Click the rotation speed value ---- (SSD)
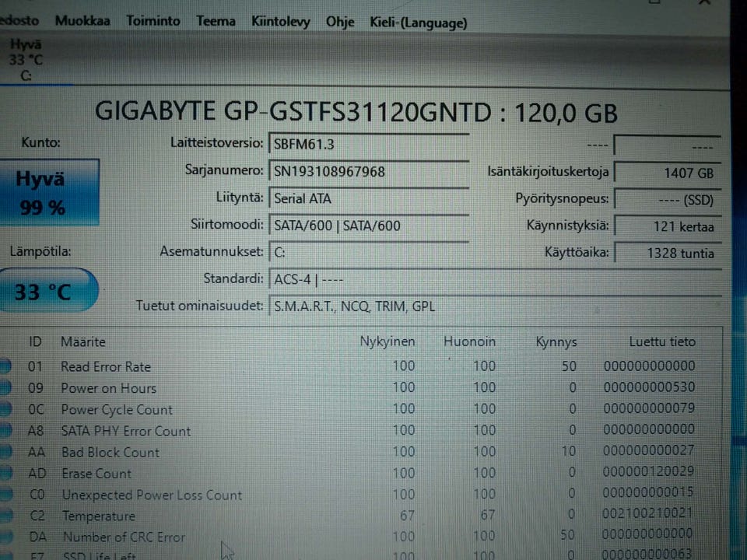Screen dimensions: 747x560 tap(668, 200)
